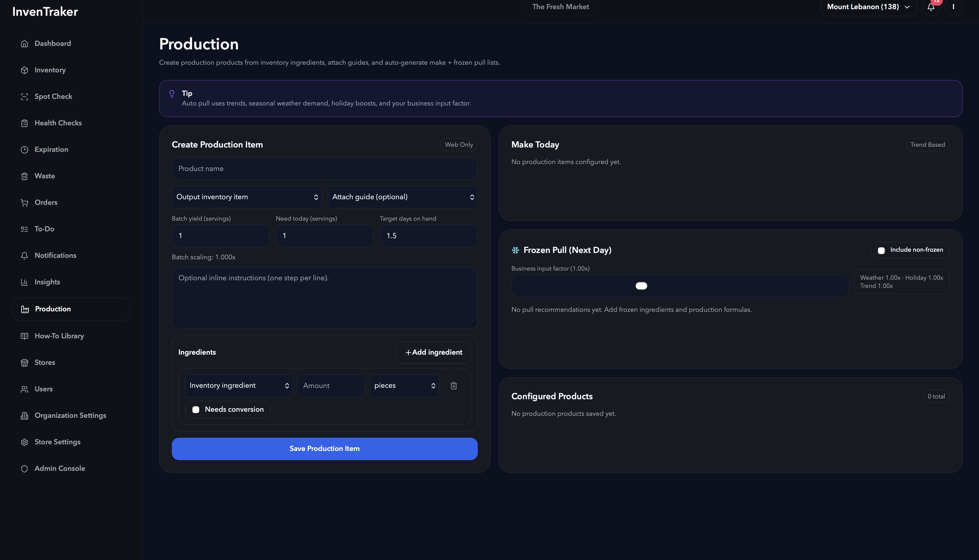Click The Fresh Market organization label

point(561,7)
